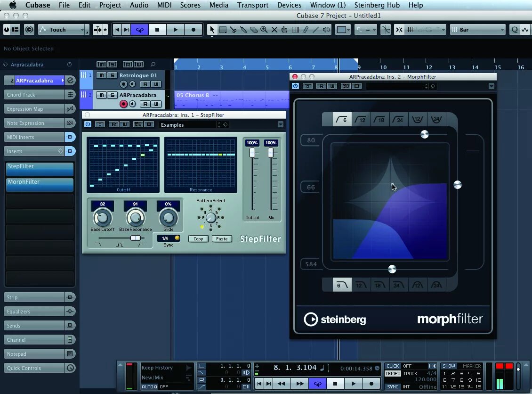Click Fast Forward in the transport panel
This screenshot has width=532, height=394.
(x=300, y=384)
